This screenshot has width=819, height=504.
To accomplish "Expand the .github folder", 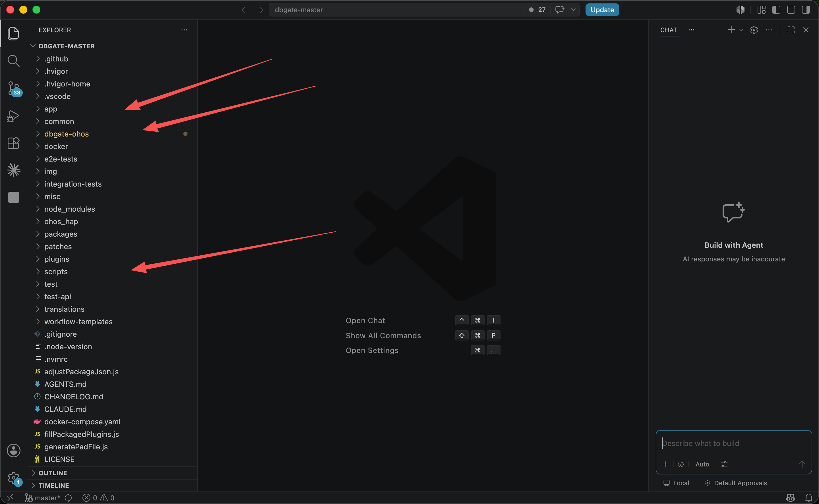I will (112, 59).
